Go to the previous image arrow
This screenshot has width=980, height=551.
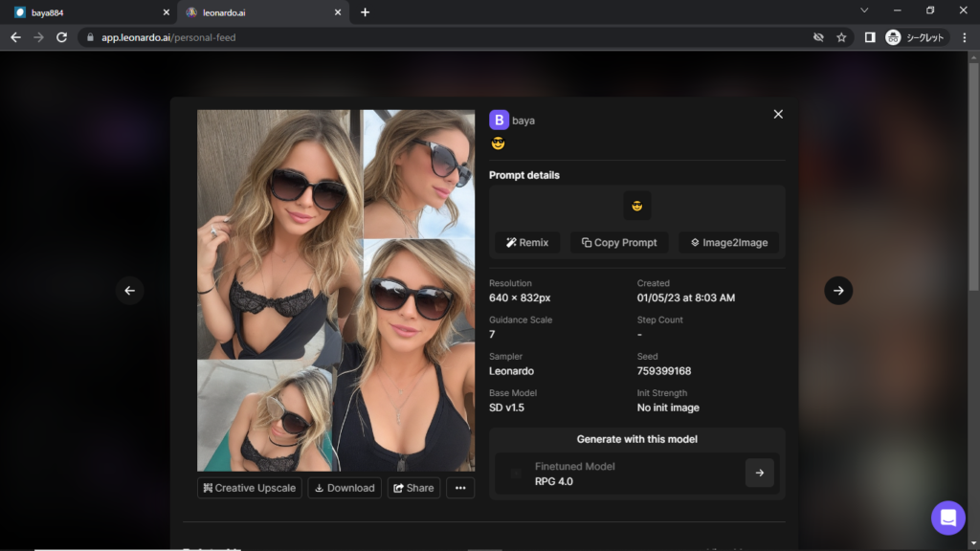tap(130, 291)
